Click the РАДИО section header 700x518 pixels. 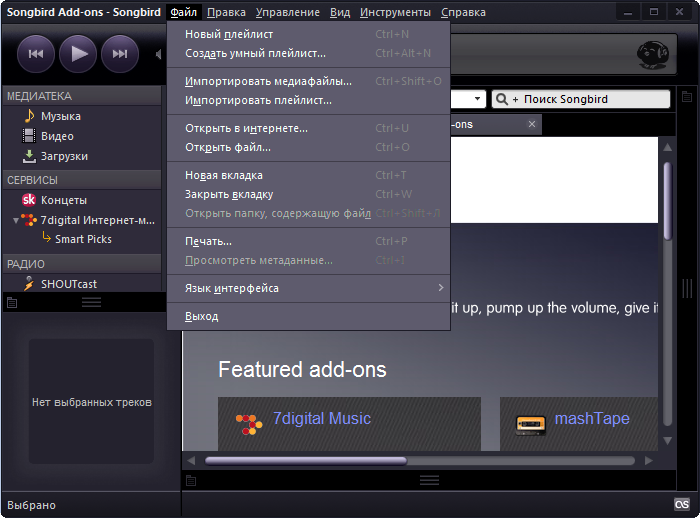click(x=82, y=264)
